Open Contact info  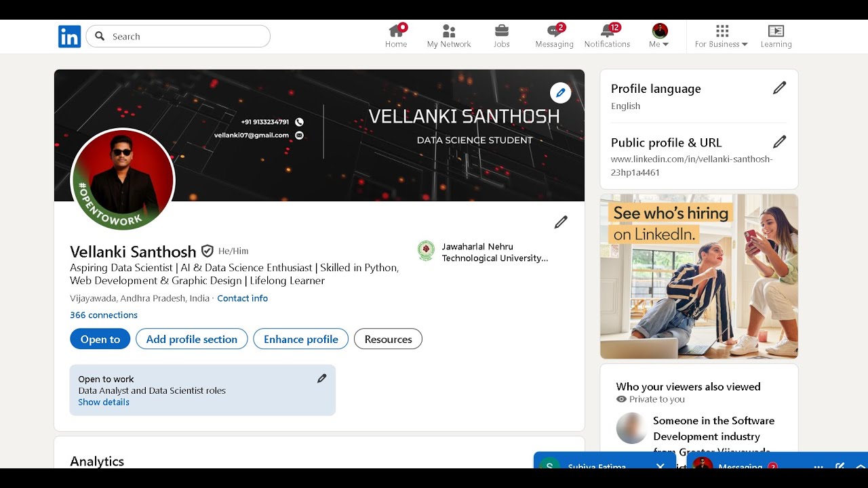point(242,298)
